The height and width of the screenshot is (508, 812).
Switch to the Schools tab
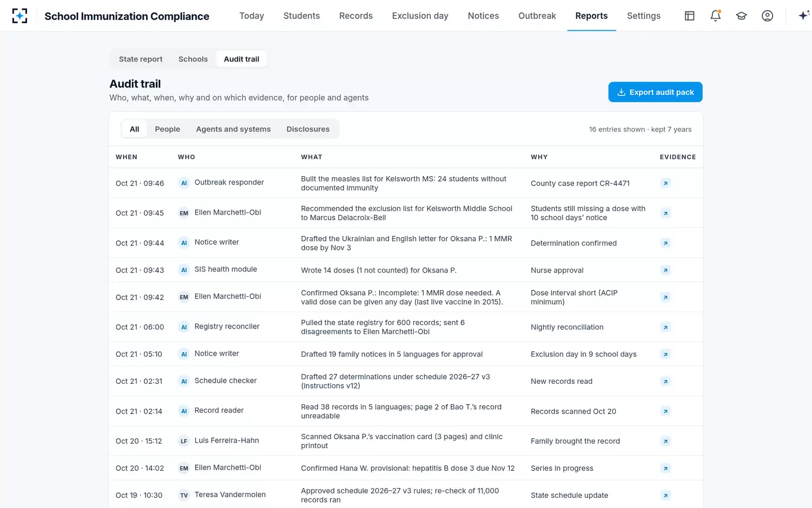(x=193, y=59)
